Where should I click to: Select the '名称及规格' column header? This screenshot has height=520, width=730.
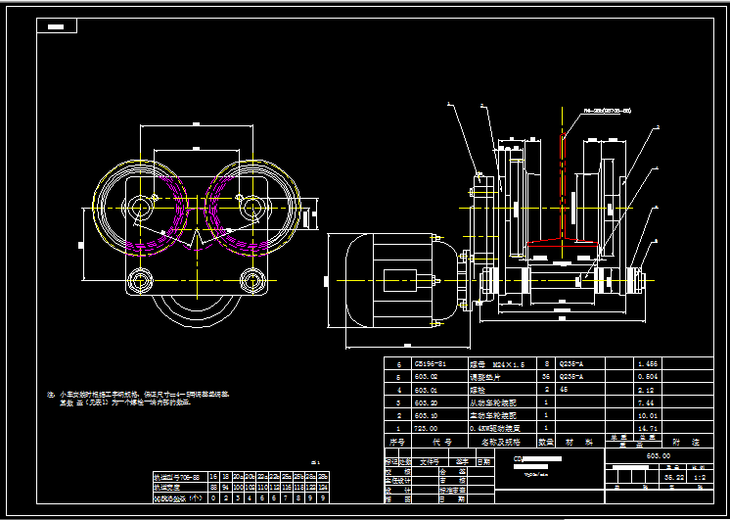pyautogui.click(x=501, y=442)
